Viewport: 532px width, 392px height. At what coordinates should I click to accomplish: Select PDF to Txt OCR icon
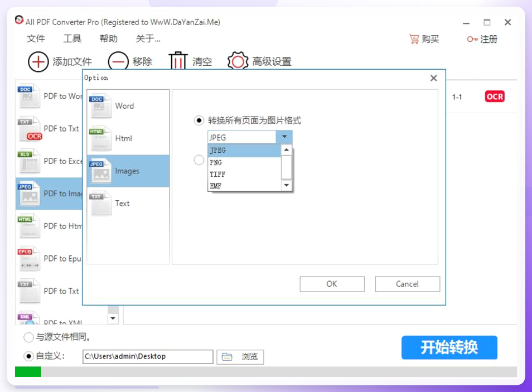pos(30,129)
